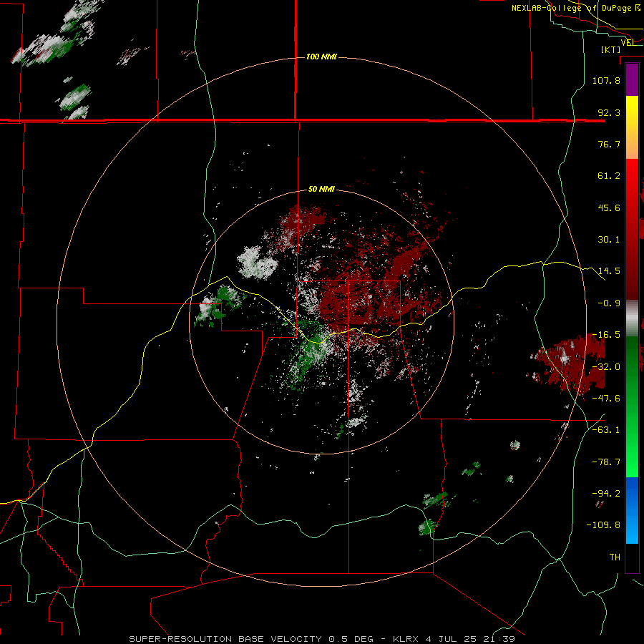Click the -32.0 velocity scale value
This screenshot has height=644, width=644.
point(606,367)
